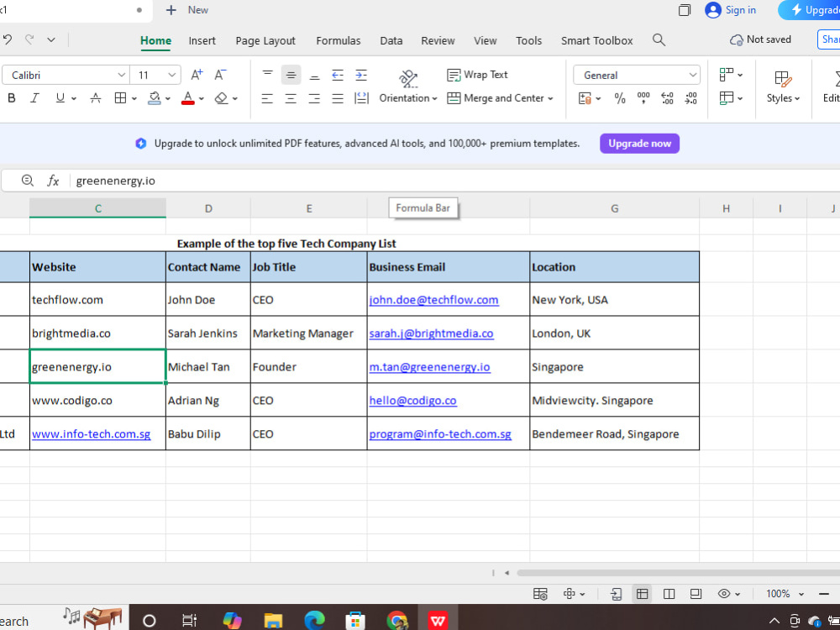Click the formula bar input field
The image size is (840, 630).
(455, 181)
